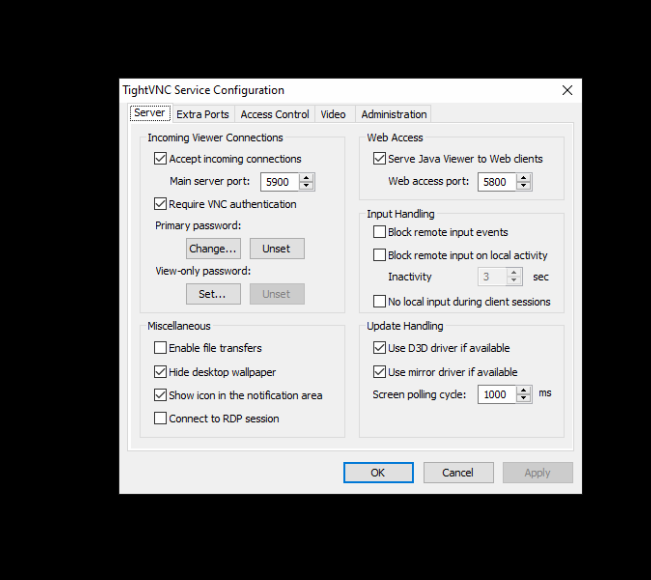Viewport: 651px width, 580px height.
Task: Switch to the Extra Ports tab
Action: click(x=203, y=114)
